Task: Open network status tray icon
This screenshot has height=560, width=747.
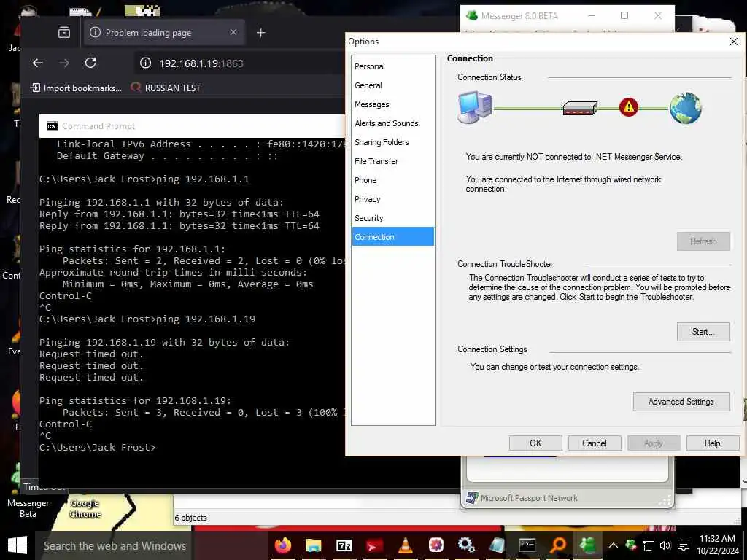Action: [649, 545]
